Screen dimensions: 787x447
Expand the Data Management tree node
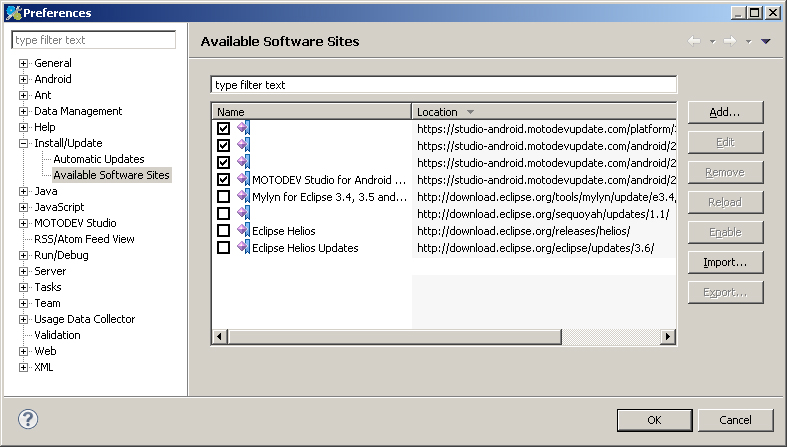[23, 111]
